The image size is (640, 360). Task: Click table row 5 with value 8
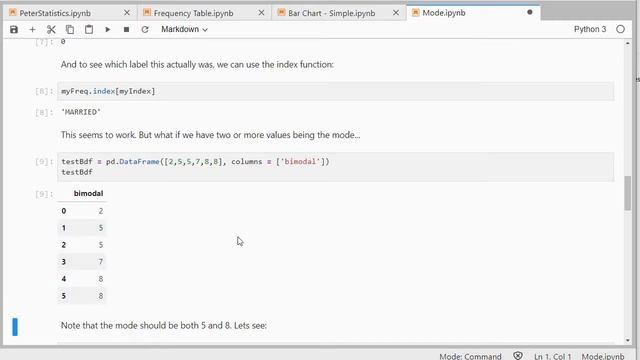[82, 296]
